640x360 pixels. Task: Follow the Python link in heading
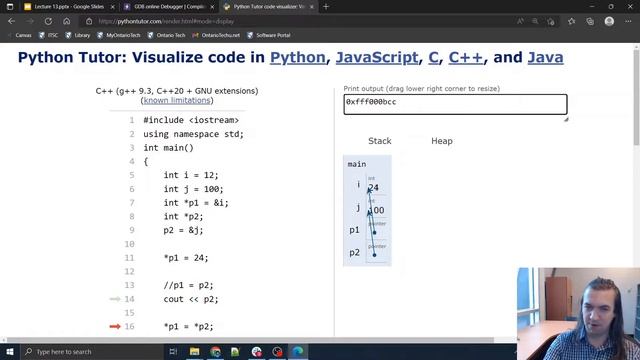tap(298, 57)
